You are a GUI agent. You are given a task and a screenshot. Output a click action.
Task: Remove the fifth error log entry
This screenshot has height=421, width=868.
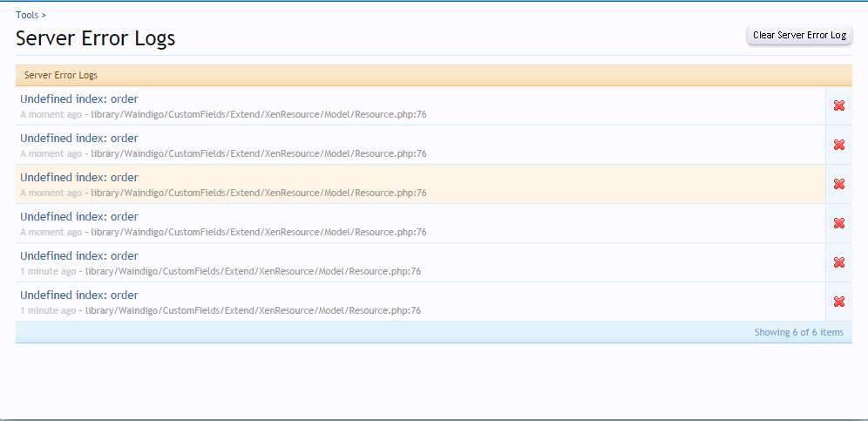839,262
